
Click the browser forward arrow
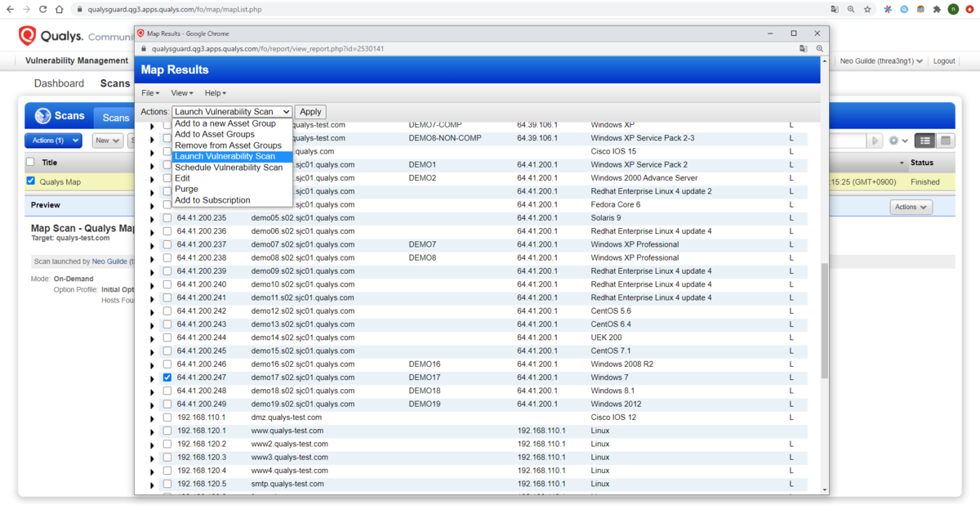27,9
